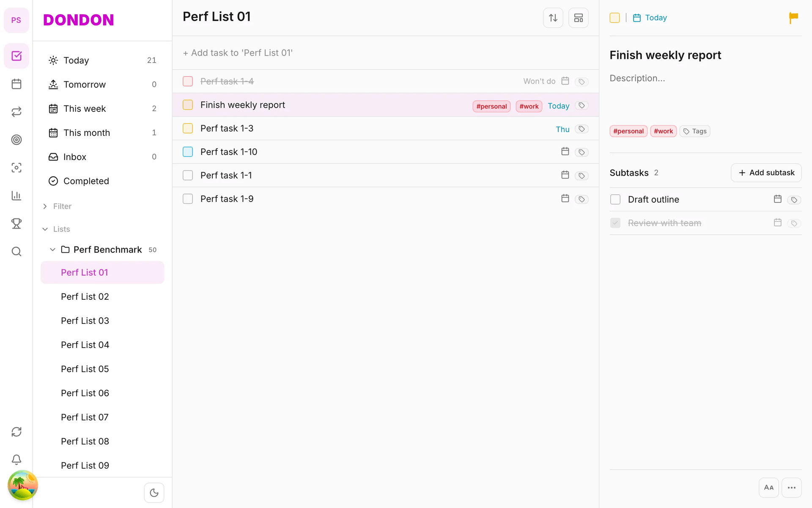
Task: Click the sort tasks arrows icon
Action: click(x=553, y=18)
